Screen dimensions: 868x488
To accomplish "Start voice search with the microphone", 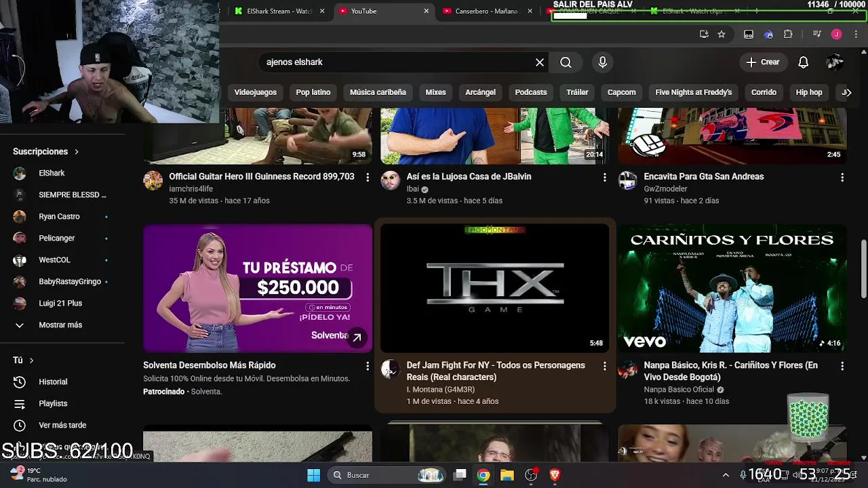I will click(x=602, y=62).
